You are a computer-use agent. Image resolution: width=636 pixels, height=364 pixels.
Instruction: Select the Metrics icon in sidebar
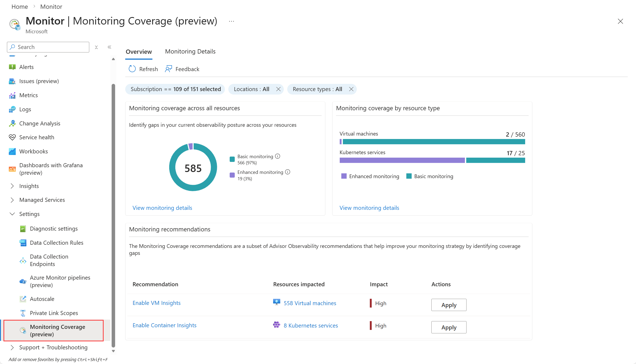coord(12,95)
